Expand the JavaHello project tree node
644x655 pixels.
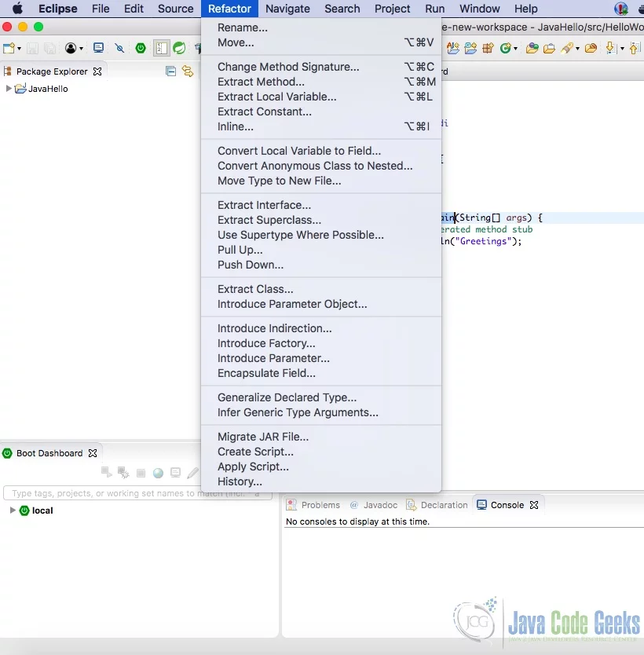pyautogui.click(x=9, y=89)
